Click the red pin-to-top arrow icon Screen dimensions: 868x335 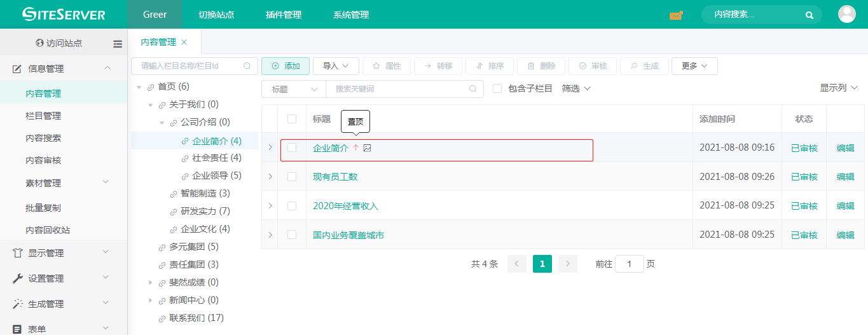pos(356,148)
